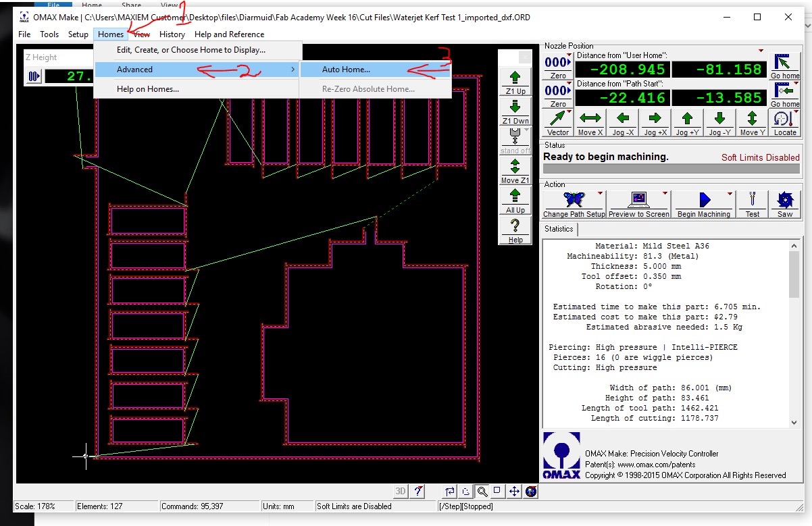The height and width of the screenshot is (526, 812).
Task: Open the View menu
Action: pyautogui.click(x=141, y=34)
